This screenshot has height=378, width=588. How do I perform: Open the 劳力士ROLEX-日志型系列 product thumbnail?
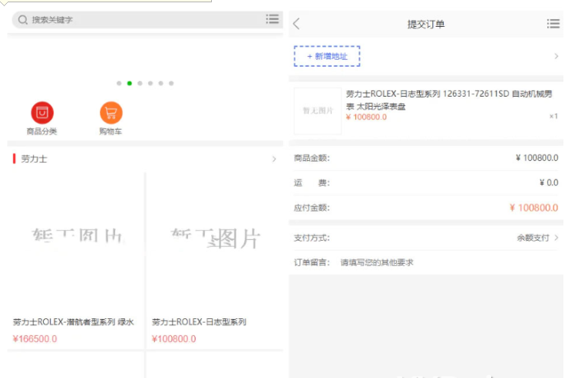point(214,239)
